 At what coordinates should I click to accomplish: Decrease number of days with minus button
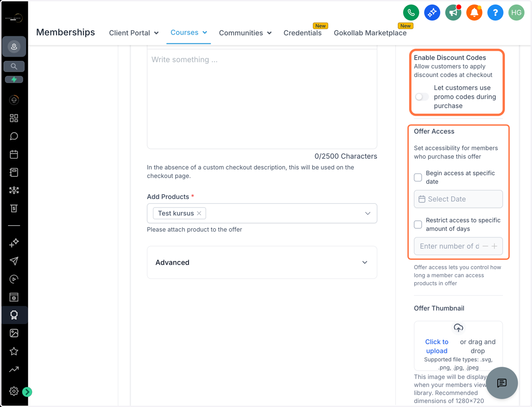[485, 246]
